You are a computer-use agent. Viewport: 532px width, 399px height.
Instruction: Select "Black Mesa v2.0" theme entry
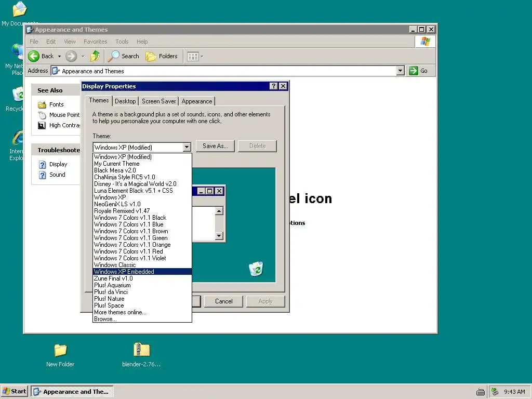pos(142,170)
